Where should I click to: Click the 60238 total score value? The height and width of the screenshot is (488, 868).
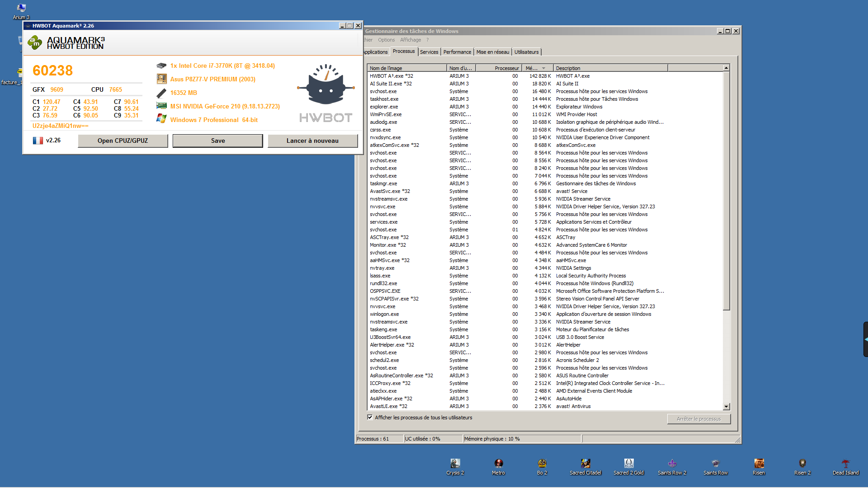point(52,70)
